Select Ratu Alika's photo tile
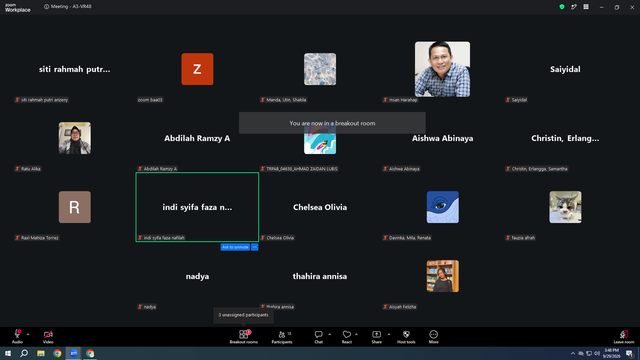The height and width of the screenshot is (360, 640). pyautogui.click(x=75, y=138)
